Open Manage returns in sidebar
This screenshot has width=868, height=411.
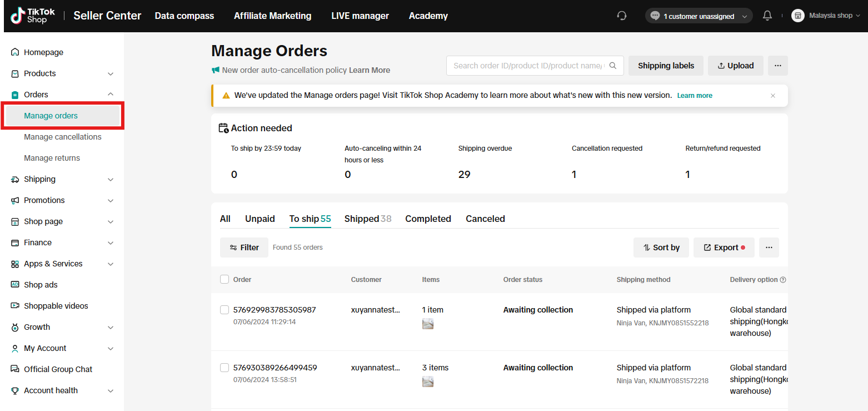tap(52, 158)
